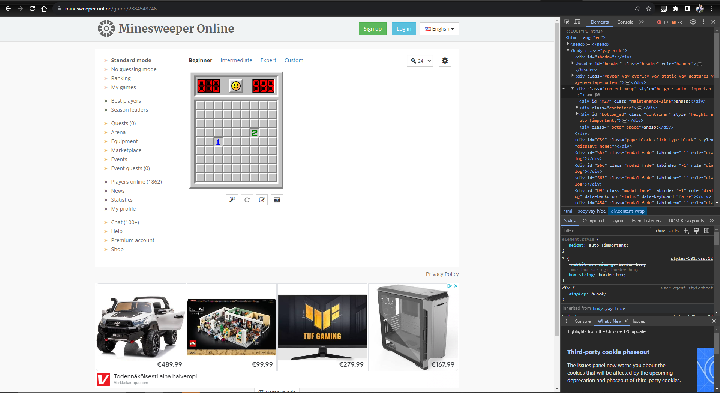Select the Intermediate difficulty tab
The height and width of the screenshot is (393, 720).
[236, 60]
